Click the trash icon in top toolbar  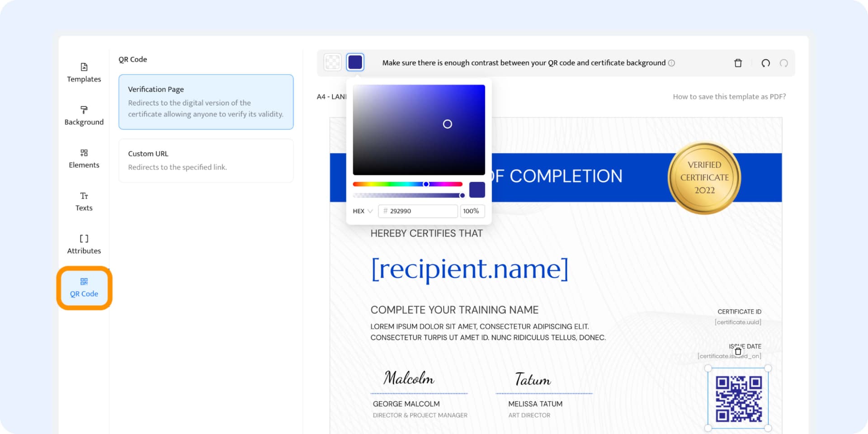(738, 63)
